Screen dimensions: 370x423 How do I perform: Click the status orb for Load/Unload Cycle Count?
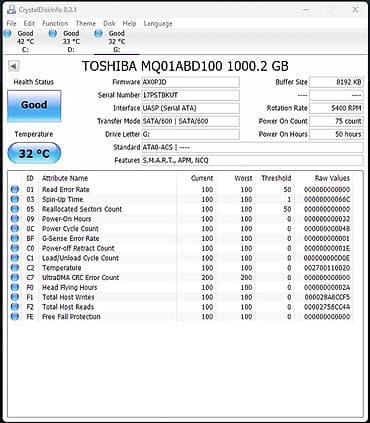[15, 258]
